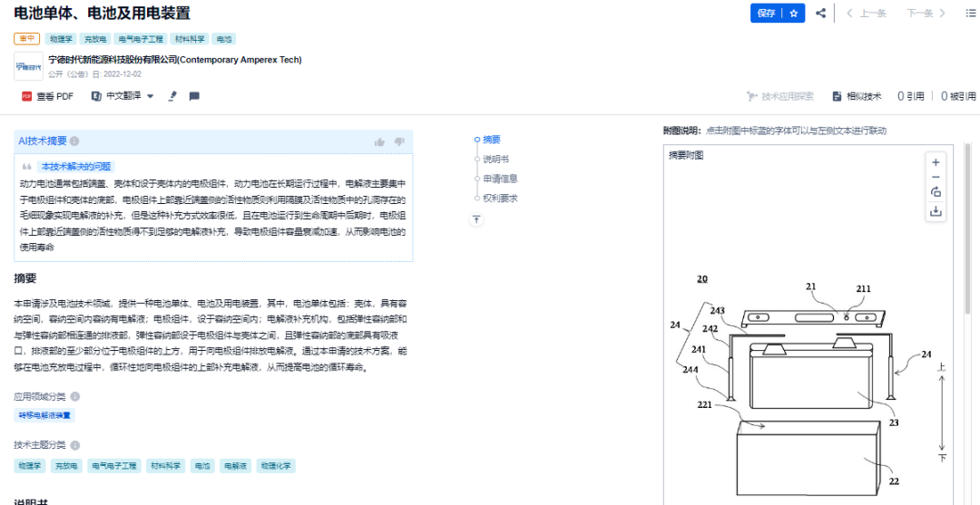Click label 221 in the patent figure
The height and width of the screenshot is (505, 980).
point(704,403)
